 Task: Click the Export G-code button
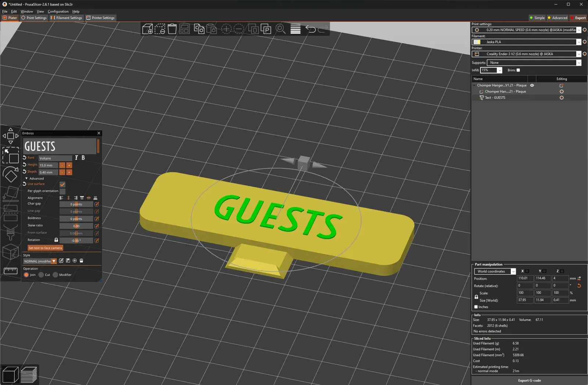[x=530, y=380]
